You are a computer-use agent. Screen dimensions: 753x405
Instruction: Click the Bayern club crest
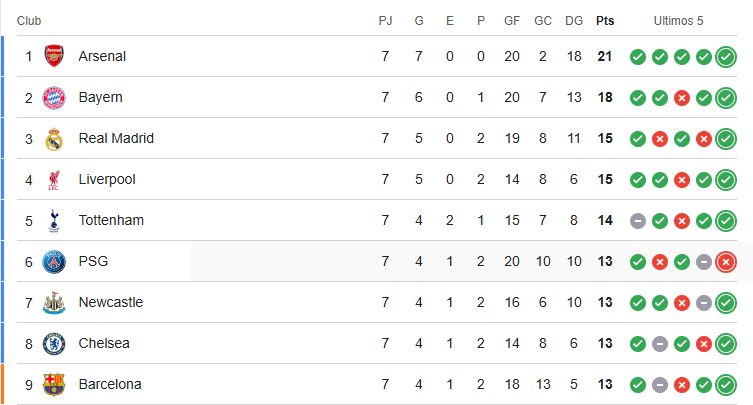(54, 98)
